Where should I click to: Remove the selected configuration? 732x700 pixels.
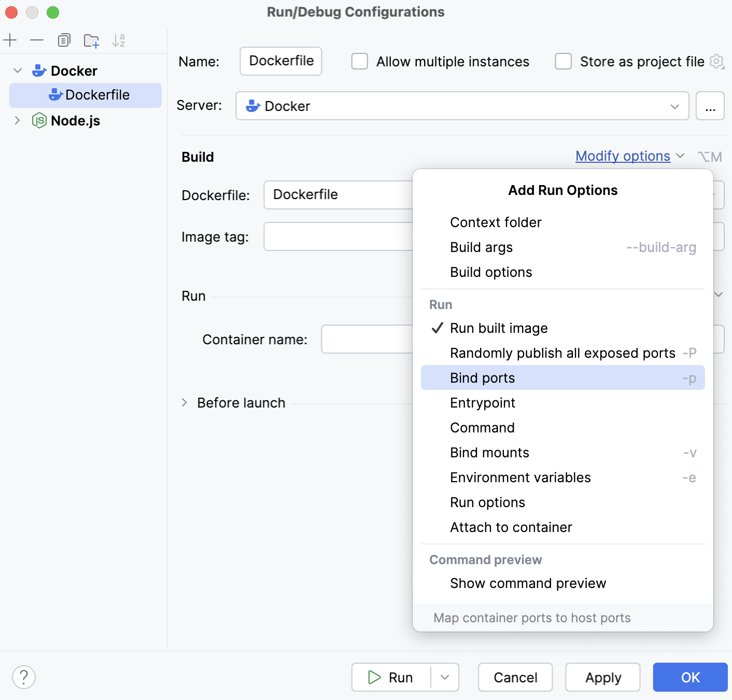pyautogui.click(x=36, y=40)
